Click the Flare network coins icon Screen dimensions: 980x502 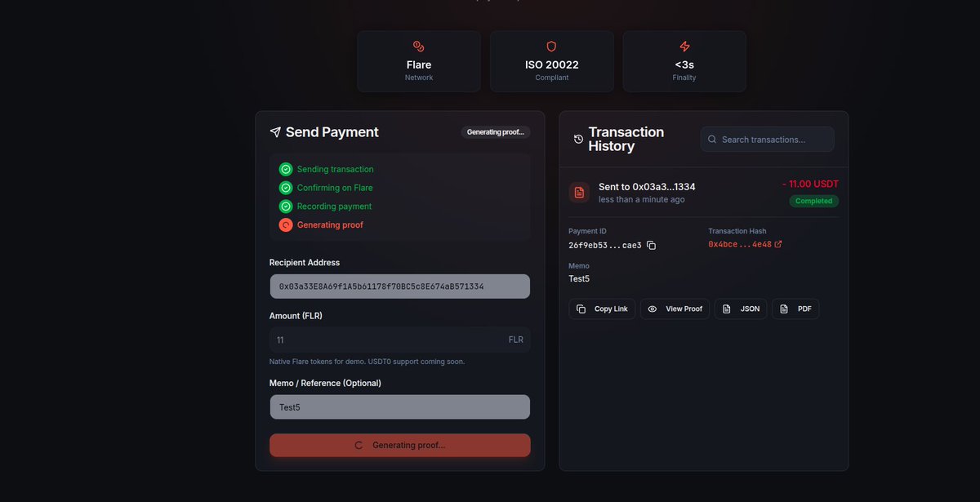tap(418, 47)
